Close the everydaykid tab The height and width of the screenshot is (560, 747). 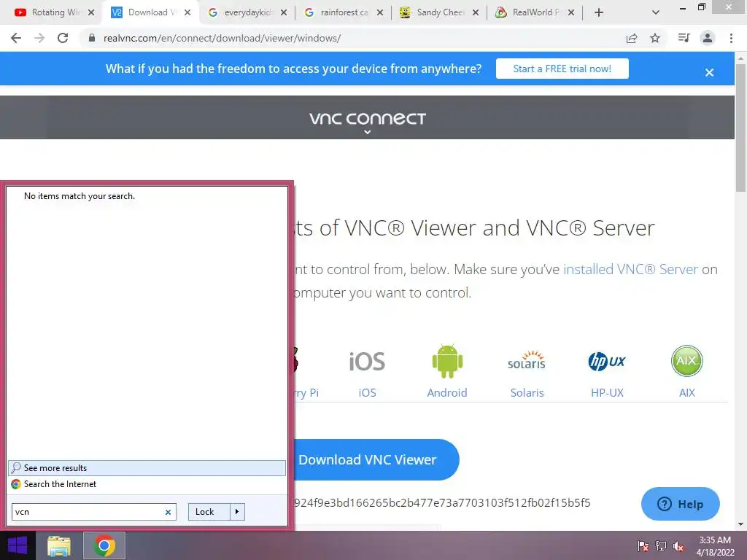pos(284,13)
